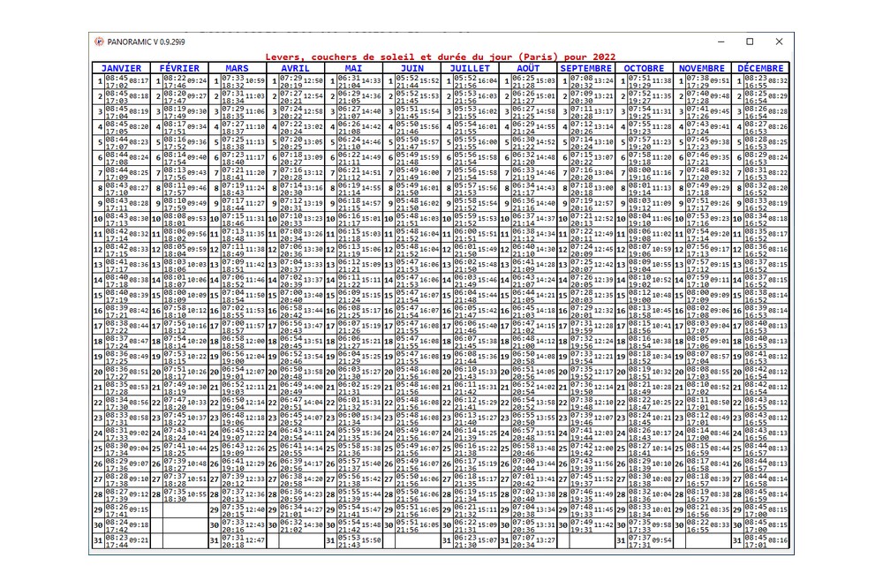Click September 1 day length '13:24'
The image size is (883, 588).
[603, 81]
